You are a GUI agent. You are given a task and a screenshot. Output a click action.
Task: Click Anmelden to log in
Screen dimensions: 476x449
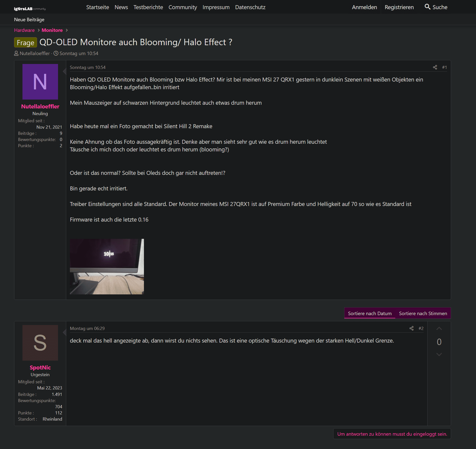click(x=364, y=7)
